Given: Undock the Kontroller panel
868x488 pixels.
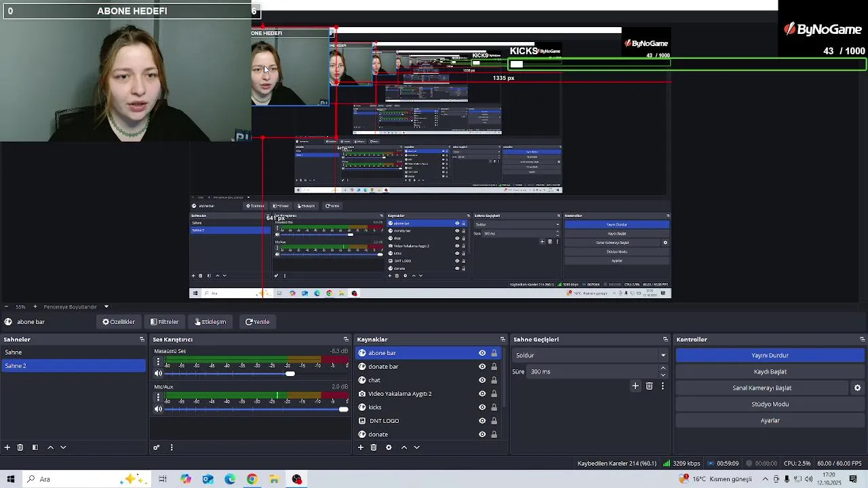Looking at the screenshot, I should point(862,340).
